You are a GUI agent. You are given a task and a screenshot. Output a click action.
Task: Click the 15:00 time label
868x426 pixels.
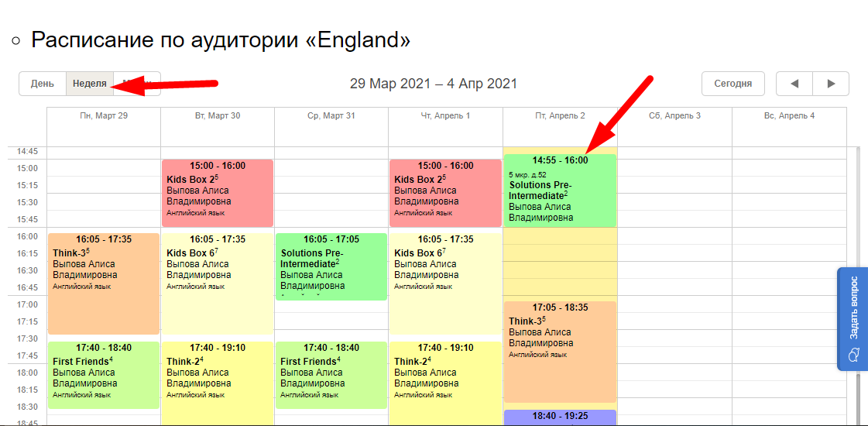[x=27, y=168]
